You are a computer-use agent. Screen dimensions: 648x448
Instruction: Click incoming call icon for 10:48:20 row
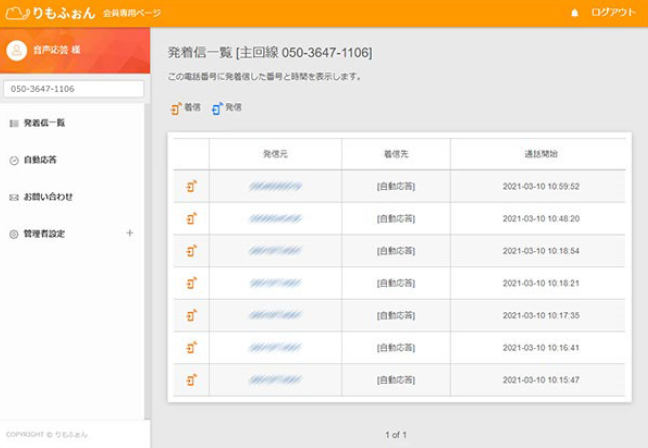coord(191,219)
